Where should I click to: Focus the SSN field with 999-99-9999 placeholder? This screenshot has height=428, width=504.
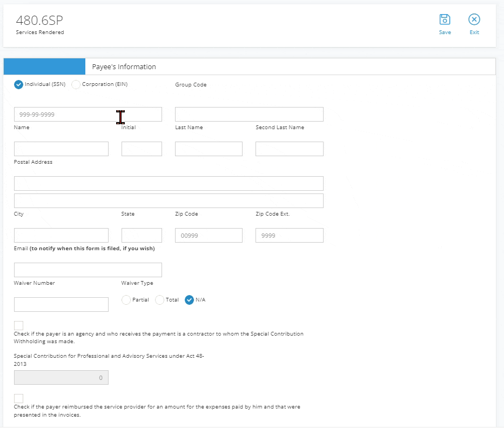[x=88, y=115]
